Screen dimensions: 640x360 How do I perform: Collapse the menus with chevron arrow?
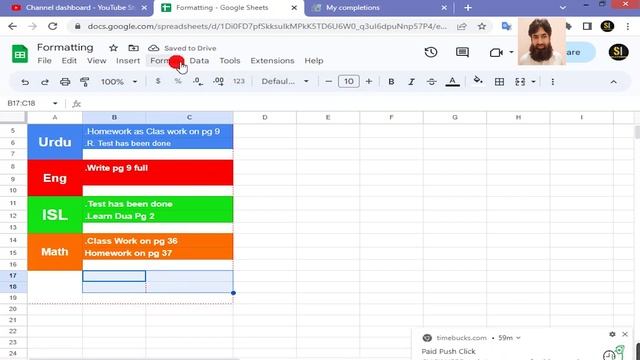(613, 82)
